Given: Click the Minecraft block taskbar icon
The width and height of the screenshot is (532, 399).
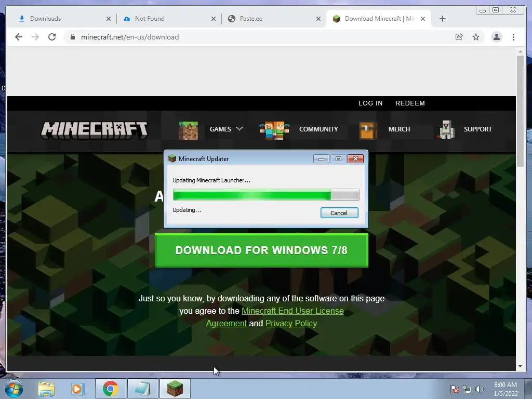Looking at the screenshot, I should (175, 389).
